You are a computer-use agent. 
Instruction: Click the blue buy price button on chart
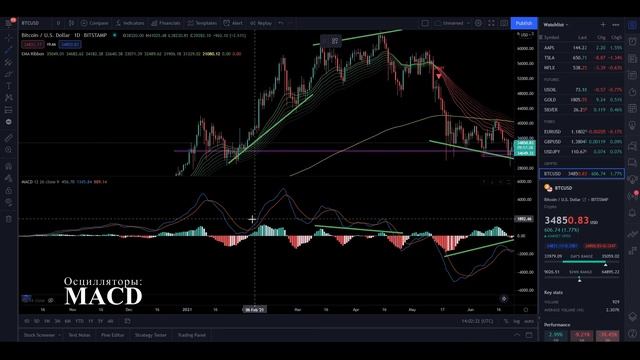pos(70,44)
